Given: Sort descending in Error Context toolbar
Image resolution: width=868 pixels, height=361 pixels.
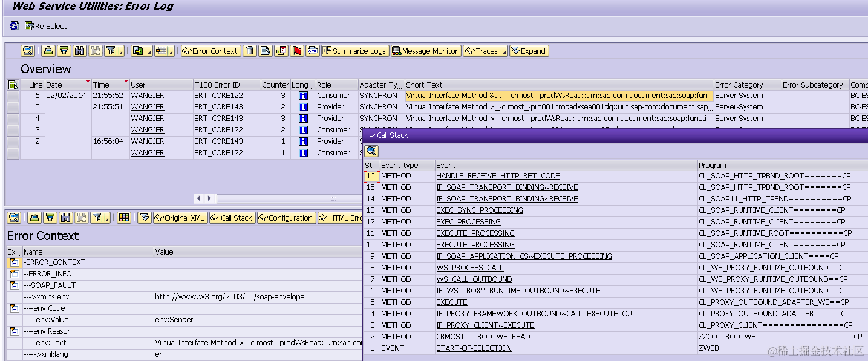Looking at the screenshot, I should 50,218.
